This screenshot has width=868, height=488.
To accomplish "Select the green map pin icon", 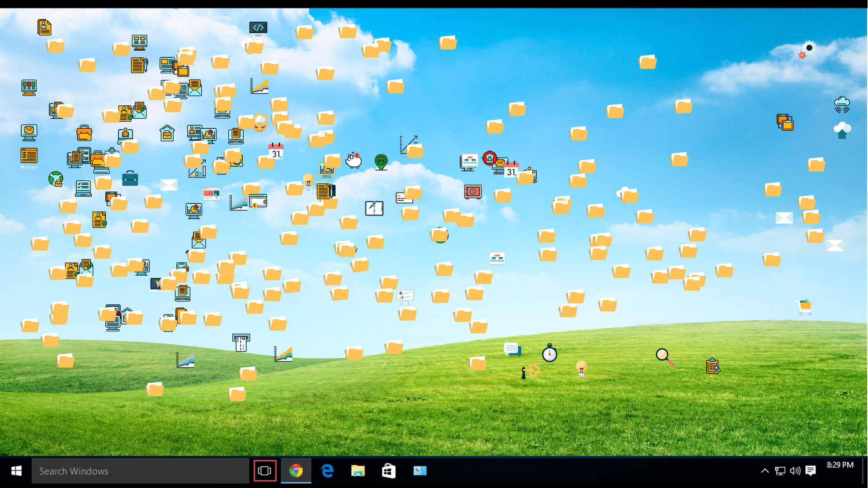I will pos(381,162).
